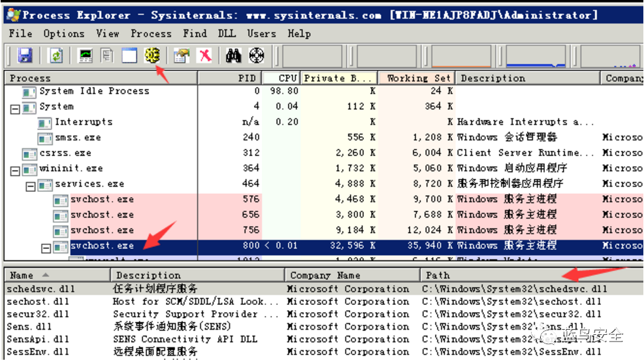Click the binoculars Find Handle icon
The height and width of the screenshot is (363, 644).
click(x=234, y=56)
